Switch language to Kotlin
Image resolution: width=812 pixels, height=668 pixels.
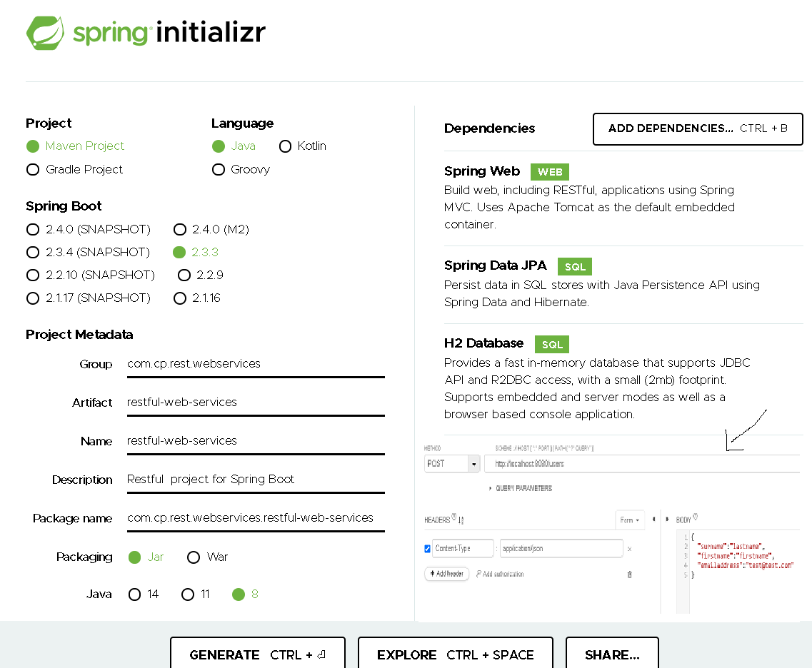(285, 146)
